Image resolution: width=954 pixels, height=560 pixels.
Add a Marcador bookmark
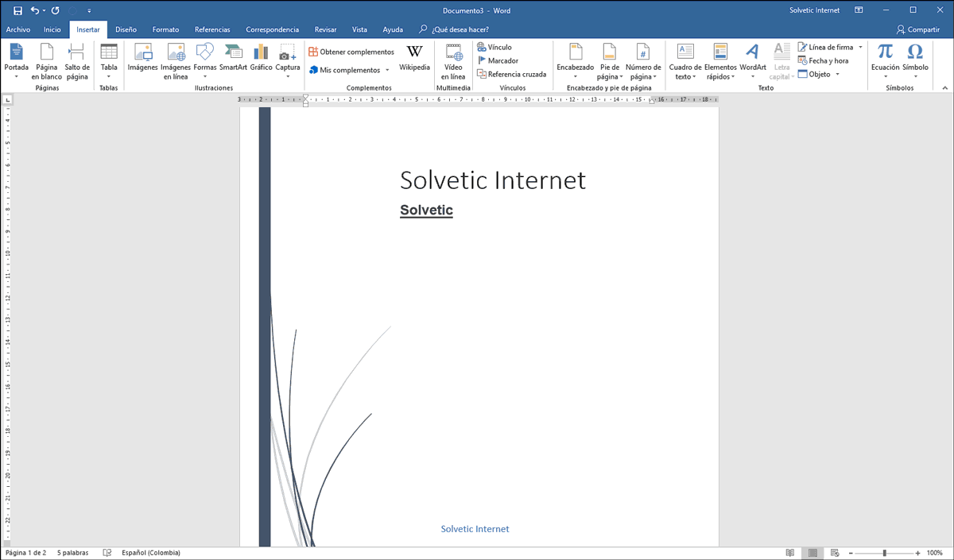498,60
